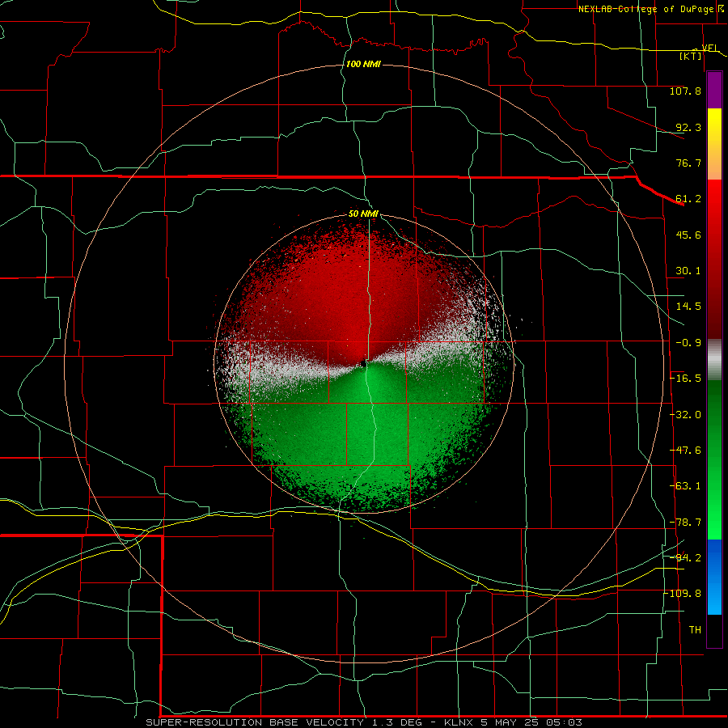Click the -78.7 velocity scale value
Viewport: 728px width, 728px height.
(x=685, y=523)
